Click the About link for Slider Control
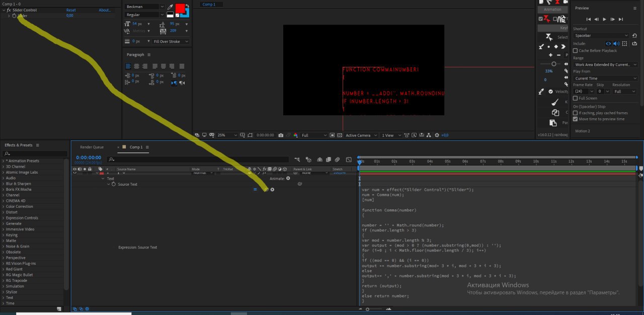 click(x=105, y=10)
